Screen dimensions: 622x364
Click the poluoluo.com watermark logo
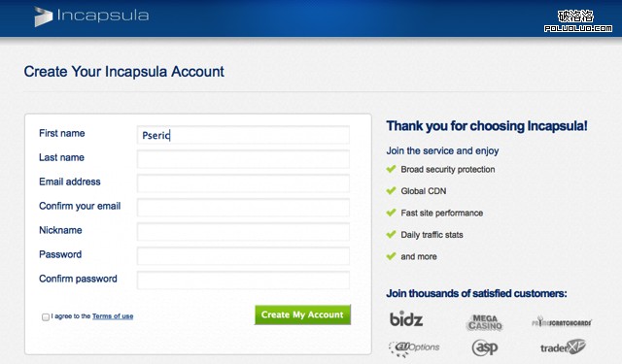577,21
